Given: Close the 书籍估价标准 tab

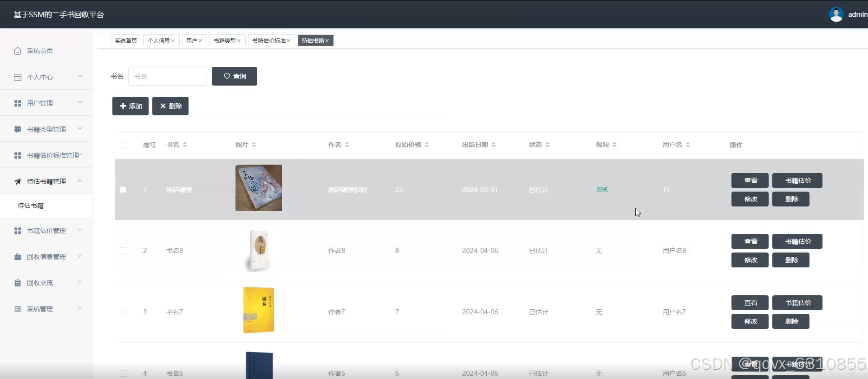Looking at the screenshot, I should point(288,41).
